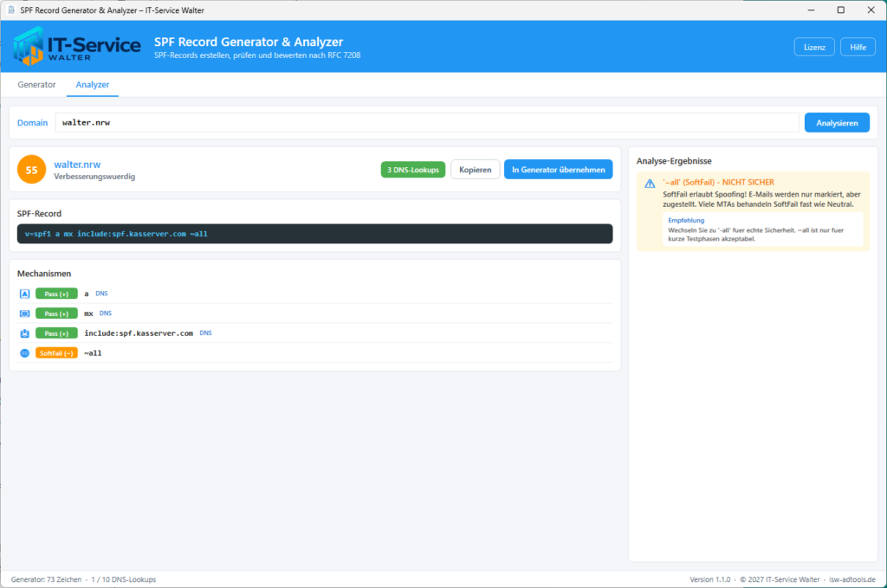Click the IT-Service Walter logo

click(x=77, y=46)
